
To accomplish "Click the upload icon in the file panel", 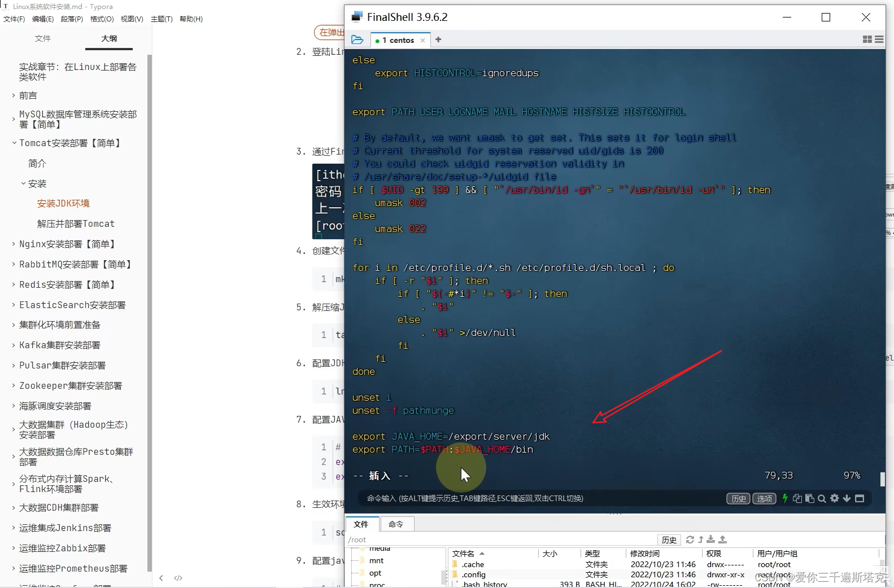I will 722,539.
